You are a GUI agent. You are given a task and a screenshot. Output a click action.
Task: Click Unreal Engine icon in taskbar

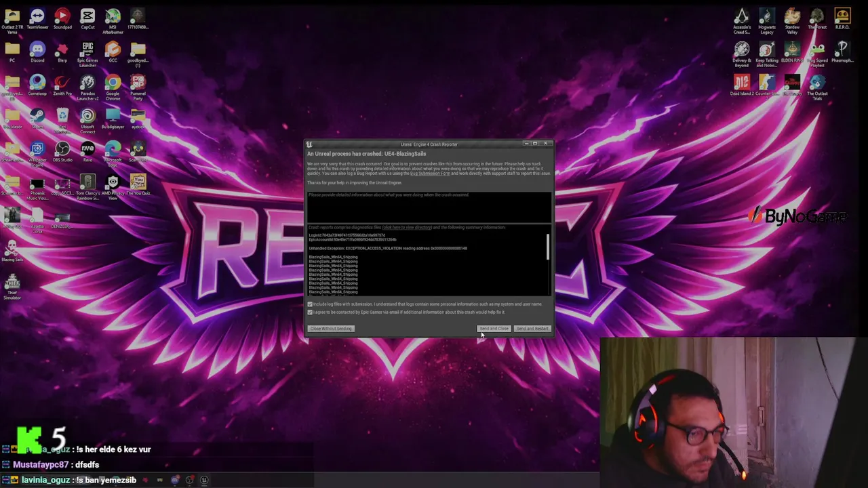click(204, 481)
